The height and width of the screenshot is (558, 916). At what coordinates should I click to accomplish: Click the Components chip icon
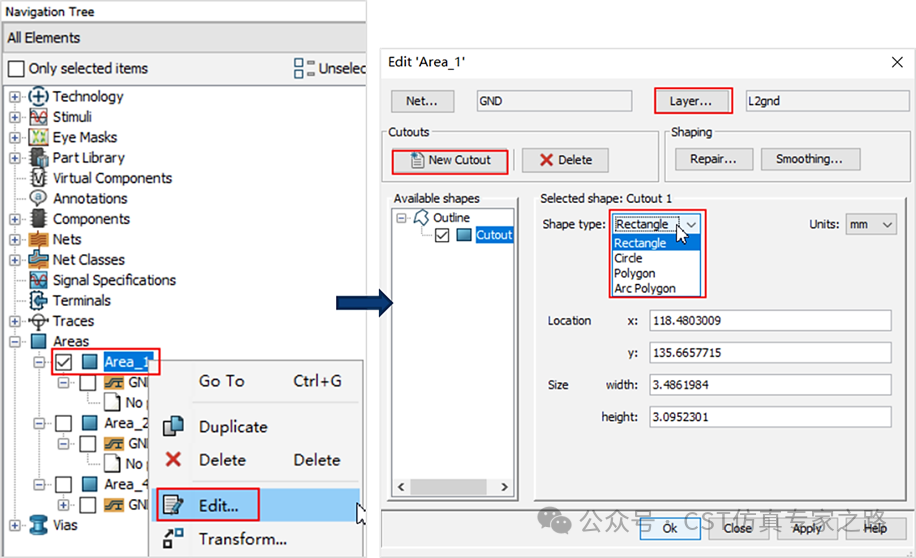click(38, 219)
